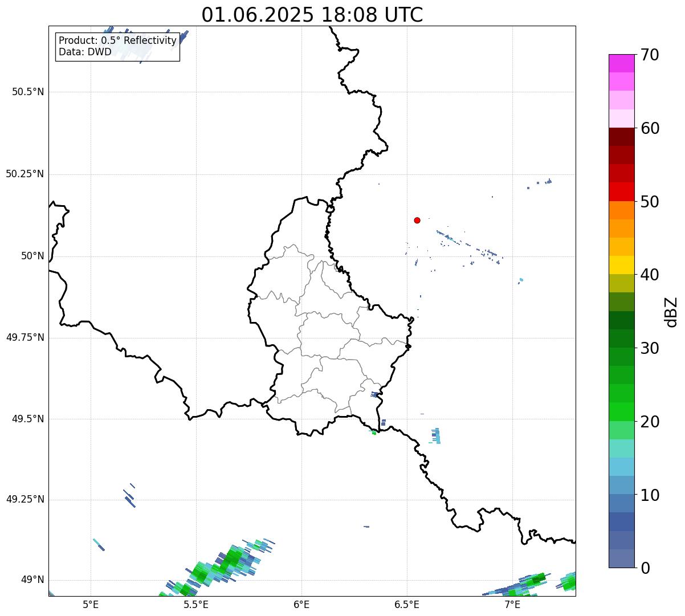The height and width of the screenshot is (616, 685).
Task: Click the 49°N latitude label
Action: pos(32,580)
